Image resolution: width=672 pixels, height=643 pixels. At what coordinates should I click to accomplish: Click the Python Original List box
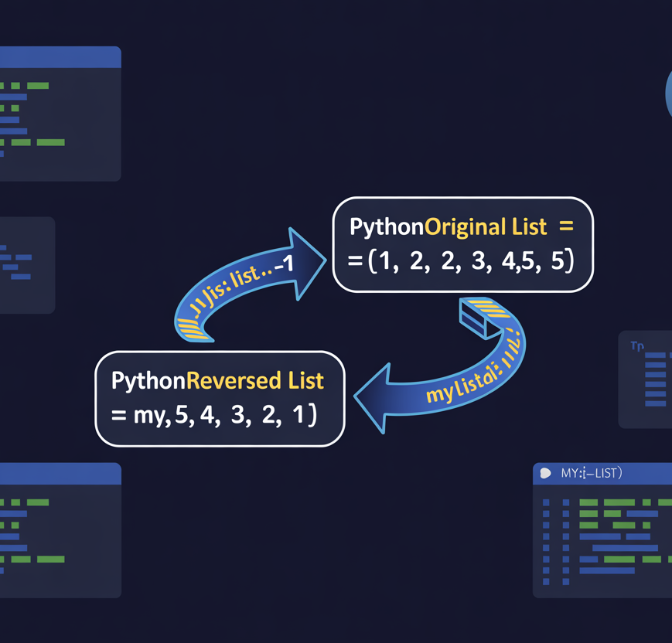click(x=462, y=244)
